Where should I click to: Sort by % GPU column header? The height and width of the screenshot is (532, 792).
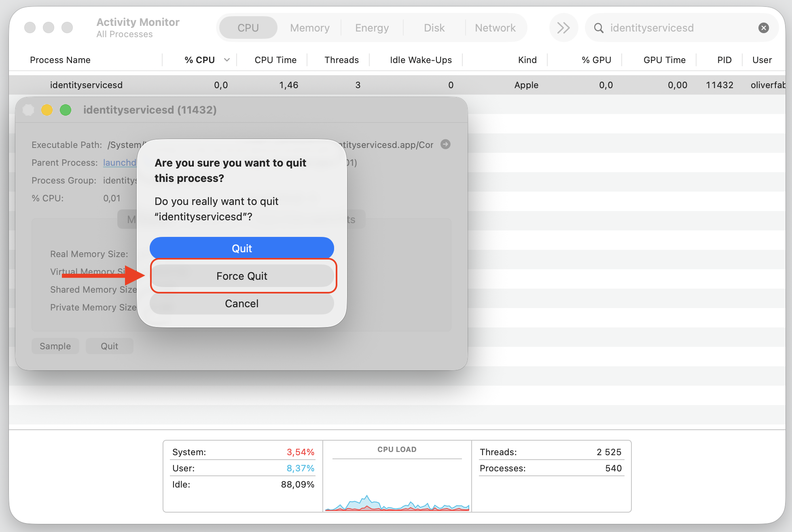[596, 60]
